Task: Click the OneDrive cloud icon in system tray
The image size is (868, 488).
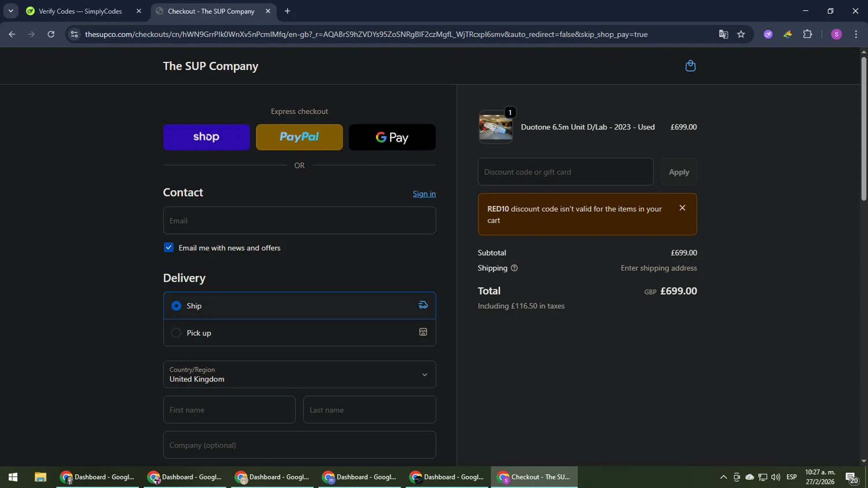Action: (749, 477)
